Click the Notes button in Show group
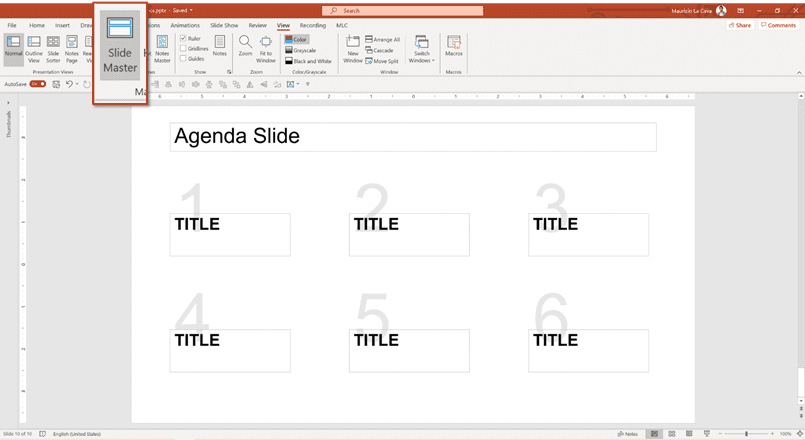The image size is (805, 440). pyautogui.click(x=220, y=46)
